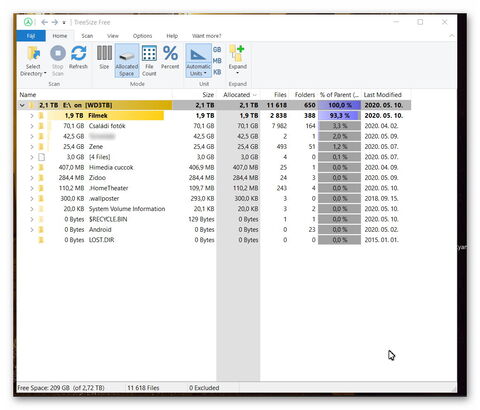Click the Free Space status bar entry

click(x=61, y=388)
